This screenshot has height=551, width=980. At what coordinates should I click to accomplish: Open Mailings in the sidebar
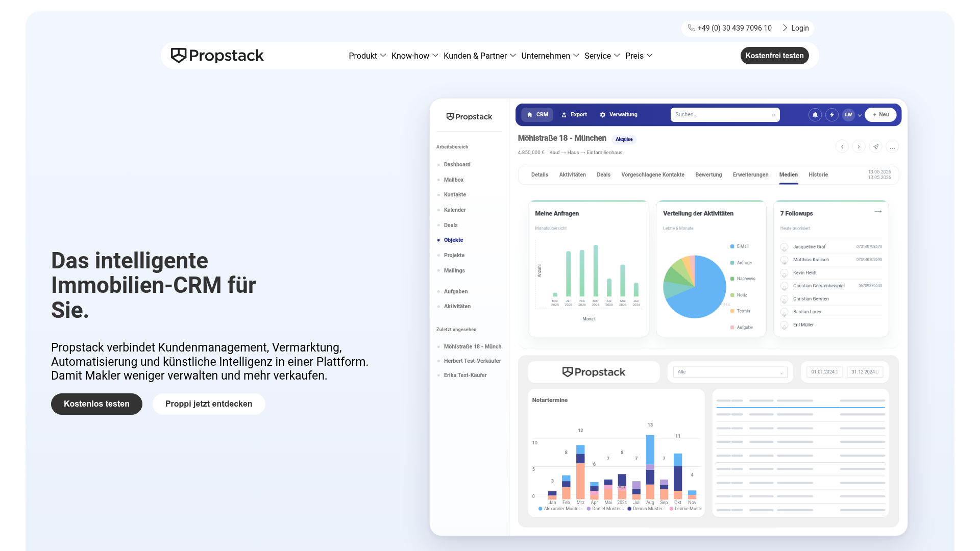pos(454,271)
